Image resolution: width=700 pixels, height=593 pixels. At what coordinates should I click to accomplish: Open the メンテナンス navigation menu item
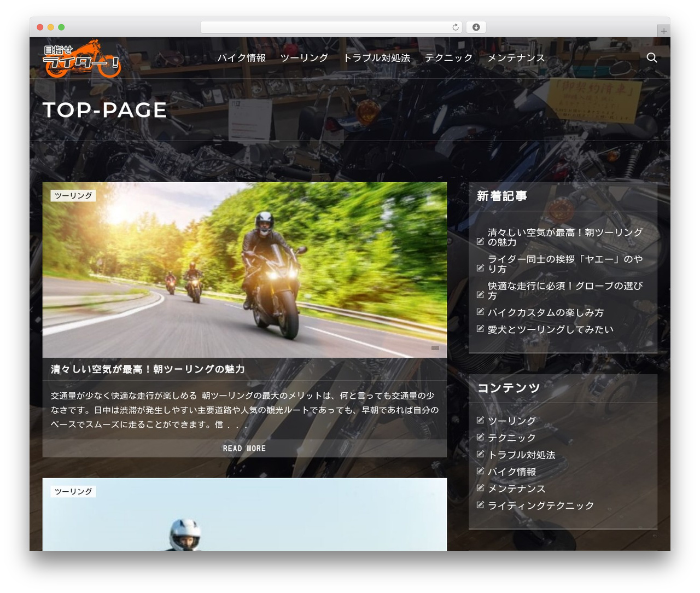pos(516,58)
